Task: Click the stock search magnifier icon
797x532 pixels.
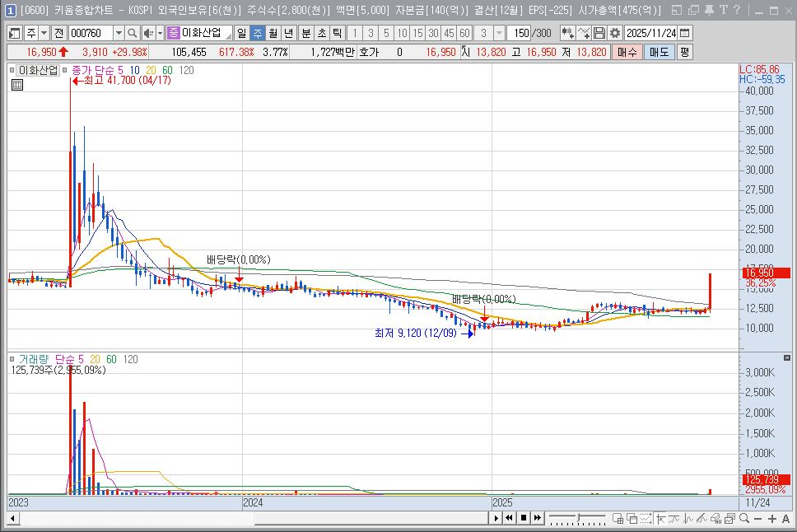Action: click(x=133, y=33)
